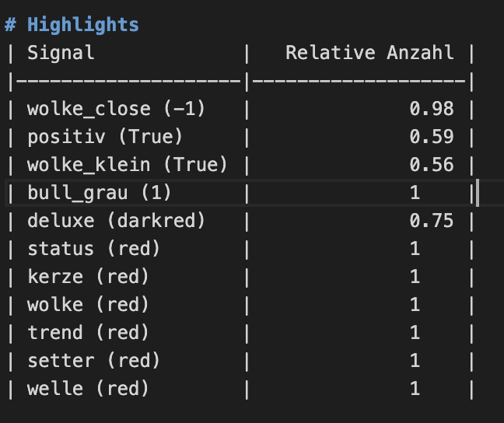Place cursor on wolke (red) text
Image resolution: width=504 pixels, height=423 pixels.
click(x=89, y=305)
